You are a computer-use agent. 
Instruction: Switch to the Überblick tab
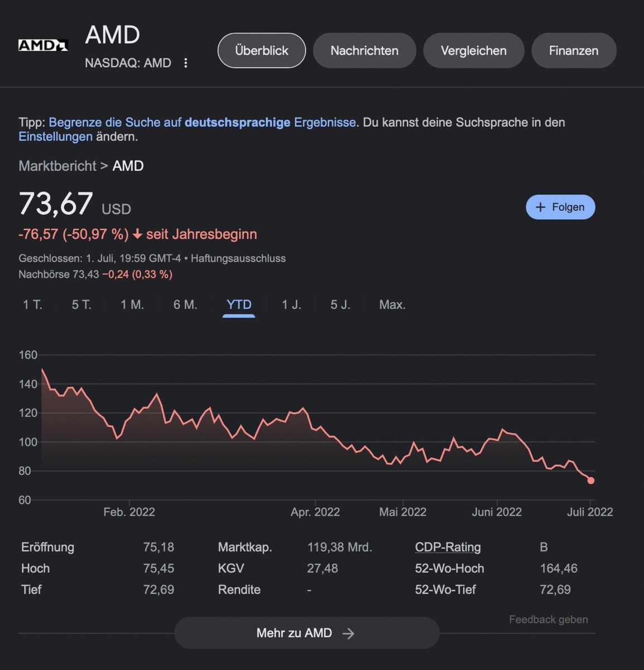262,51
